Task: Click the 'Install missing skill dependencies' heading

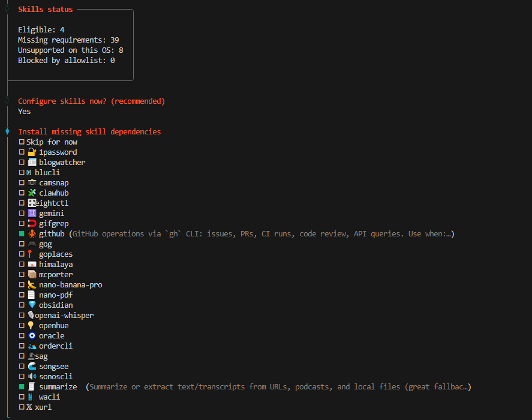Action: coord(89,132)
